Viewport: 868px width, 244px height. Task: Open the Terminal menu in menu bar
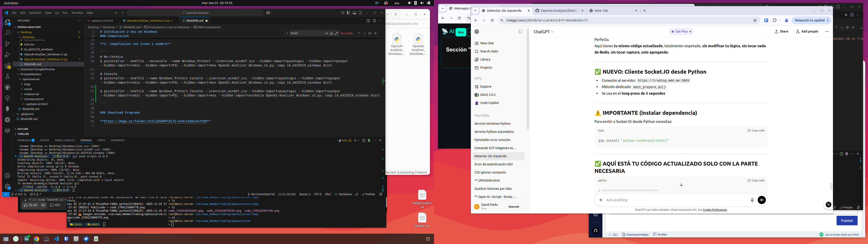[x=77, y=13]
